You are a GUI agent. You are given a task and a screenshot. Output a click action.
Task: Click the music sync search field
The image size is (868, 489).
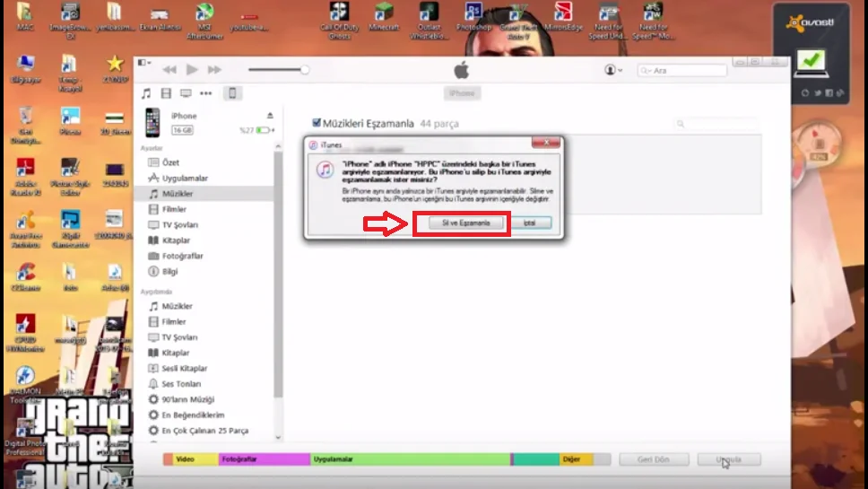716,124
